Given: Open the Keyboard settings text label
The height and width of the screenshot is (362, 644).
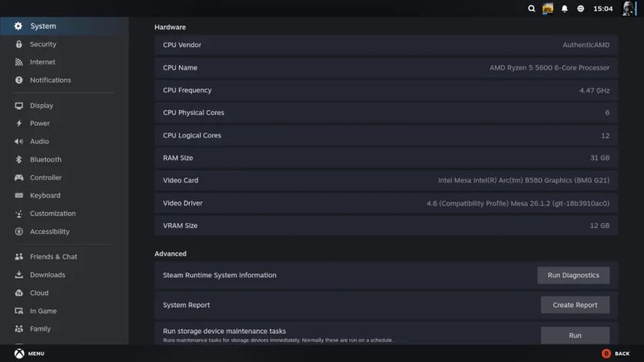Looking at the screenshot, I should pos(46,195).
